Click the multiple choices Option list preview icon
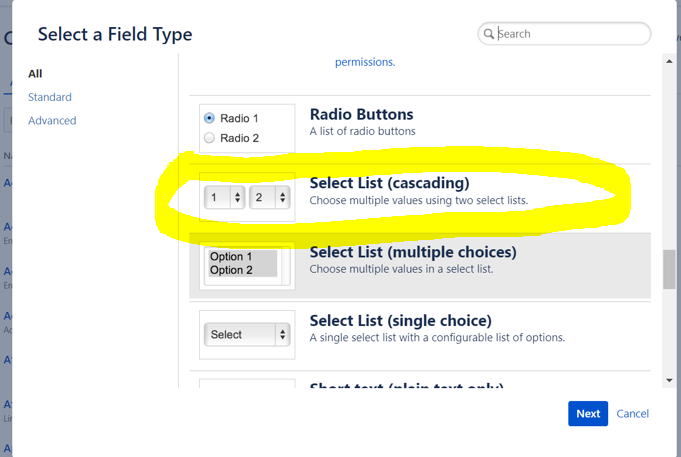 pyautogui.click(x=247, y=265)
